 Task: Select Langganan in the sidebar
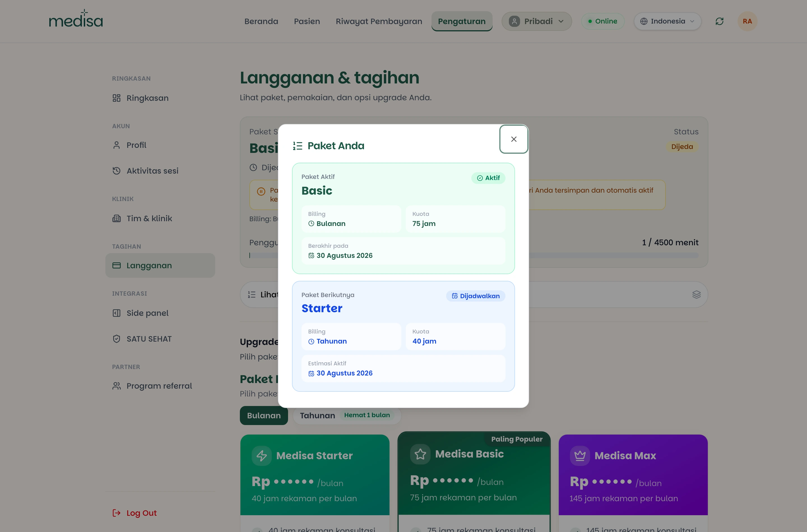point(160,265)
